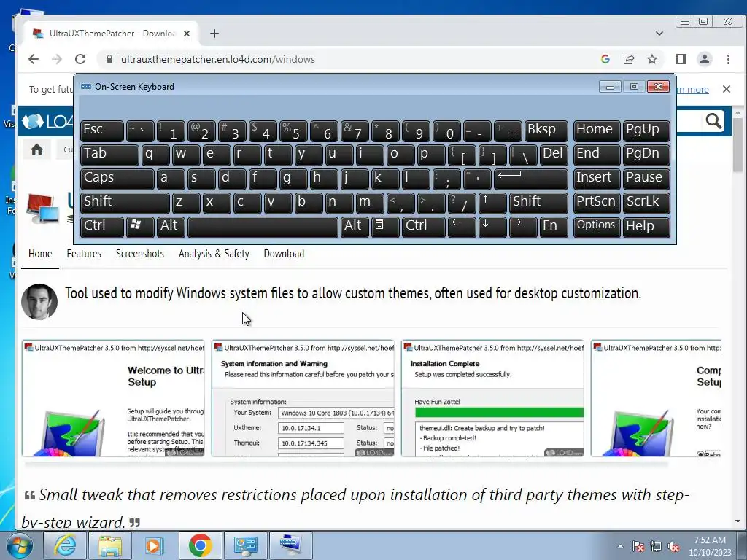The image size is (747, 560).
Task: Launch Internet Explorer from taskbar
Action: point(64,545)
